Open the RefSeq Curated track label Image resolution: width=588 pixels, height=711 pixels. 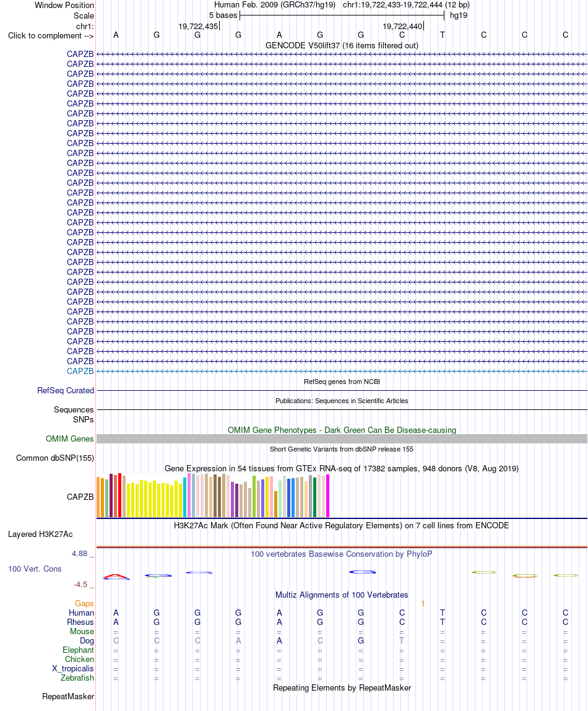(x=66, y=390)
